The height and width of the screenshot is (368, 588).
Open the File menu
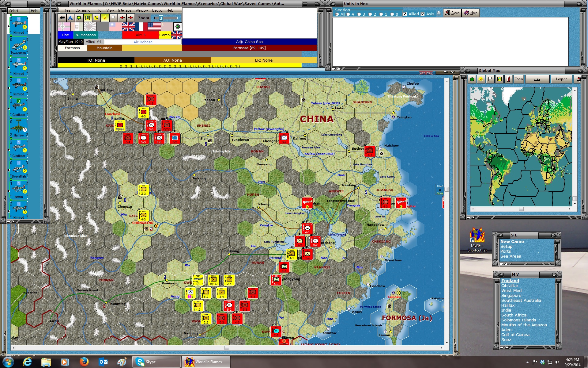(68, 10)
